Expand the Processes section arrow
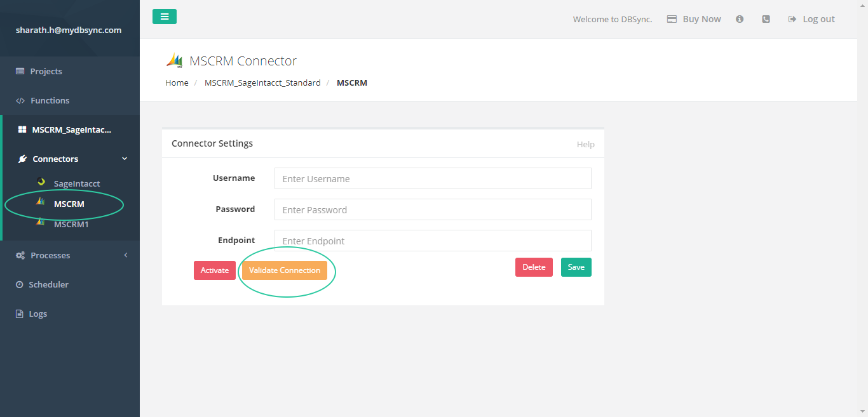The image size is (868, 417). click(125, 255)
